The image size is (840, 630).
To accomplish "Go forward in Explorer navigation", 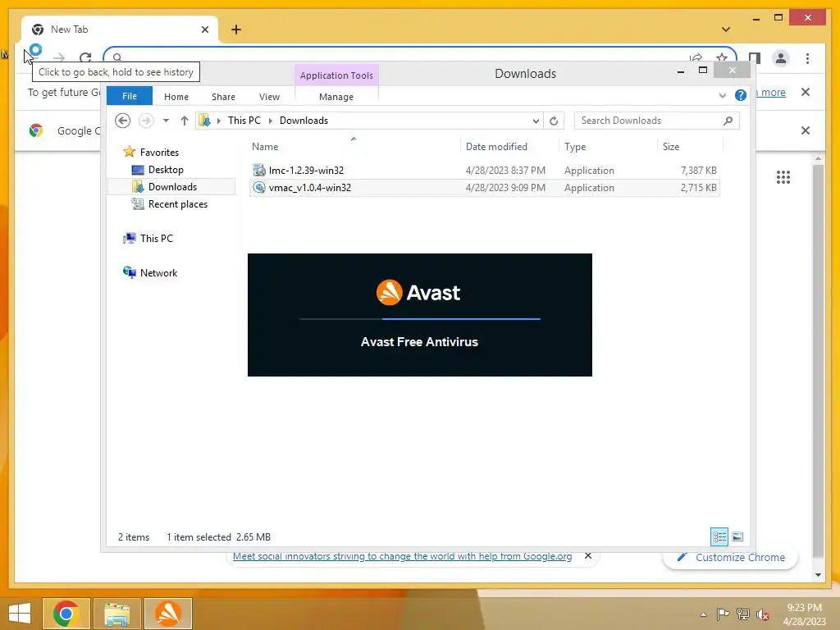I will point(146,121).
